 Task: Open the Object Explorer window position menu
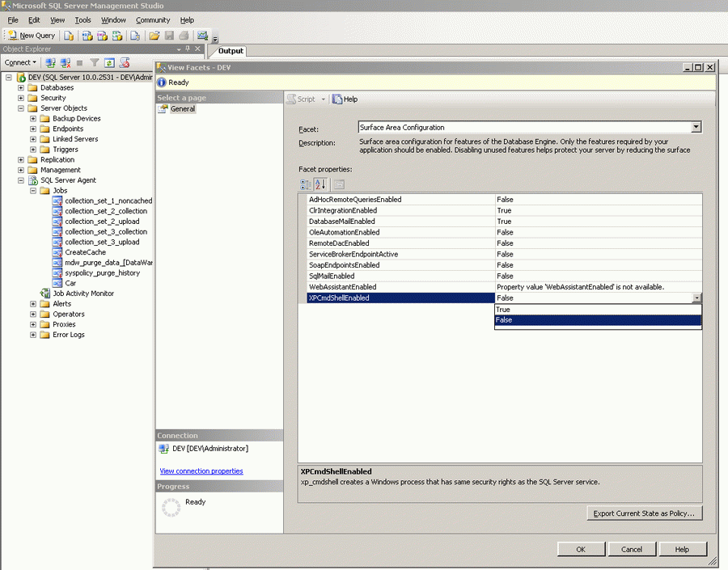coord(179,49)
